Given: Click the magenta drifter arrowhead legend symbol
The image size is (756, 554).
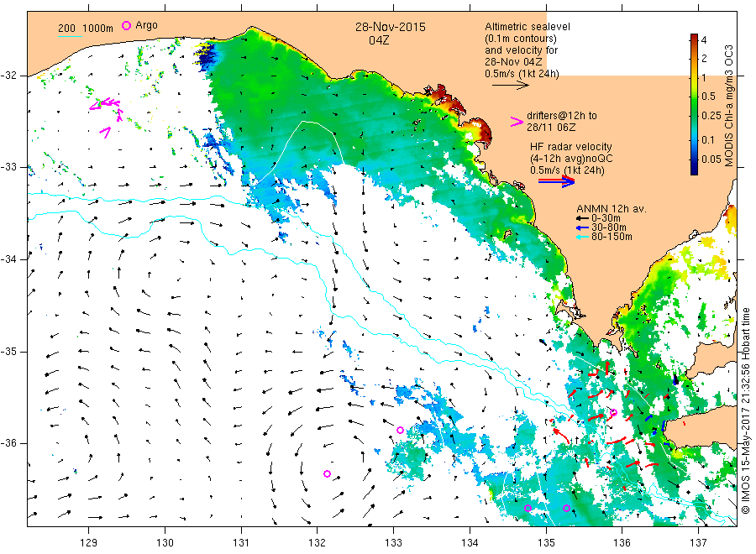Looking at the screenshot, I should click(x=517, y=122).
